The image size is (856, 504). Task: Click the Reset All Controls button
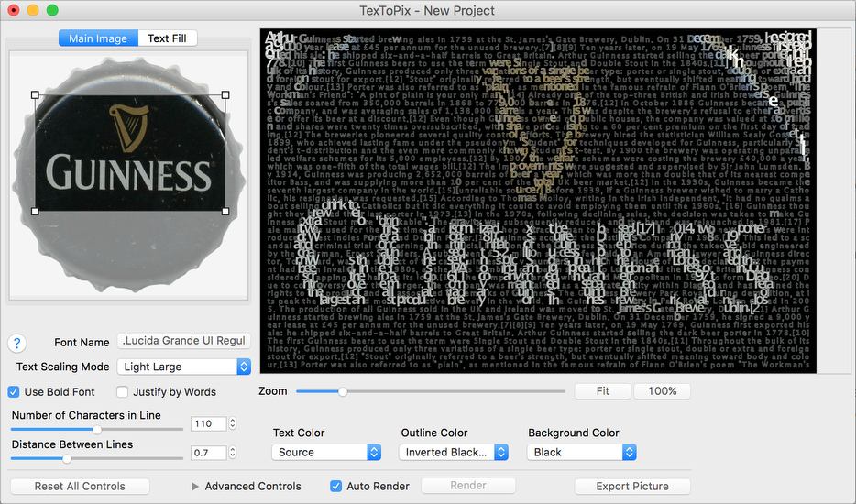80,486
